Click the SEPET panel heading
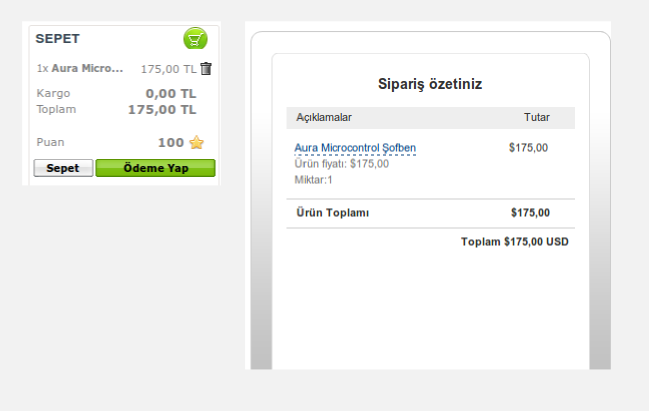The image size is (649, 411). point(58,38)
